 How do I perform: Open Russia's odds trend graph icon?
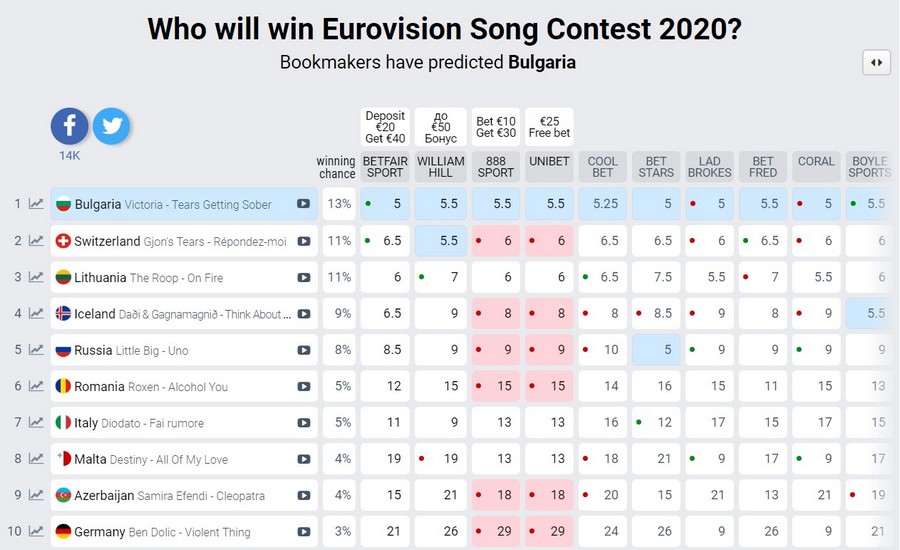[36, 350]
